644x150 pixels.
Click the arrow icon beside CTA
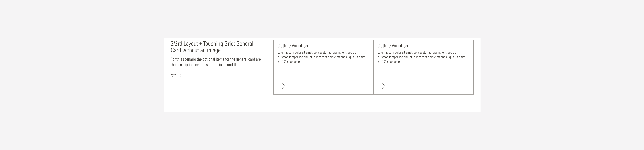(x=180, y=76)
